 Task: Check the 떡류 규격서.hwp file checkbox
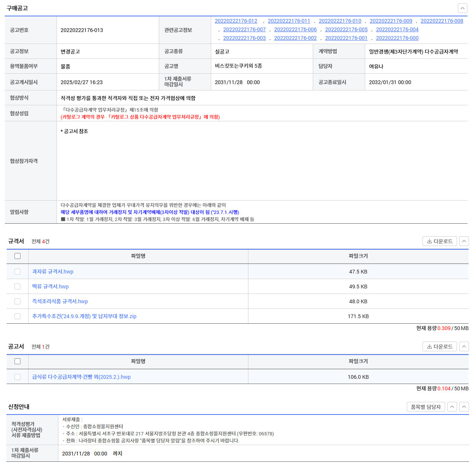[17, 287]
